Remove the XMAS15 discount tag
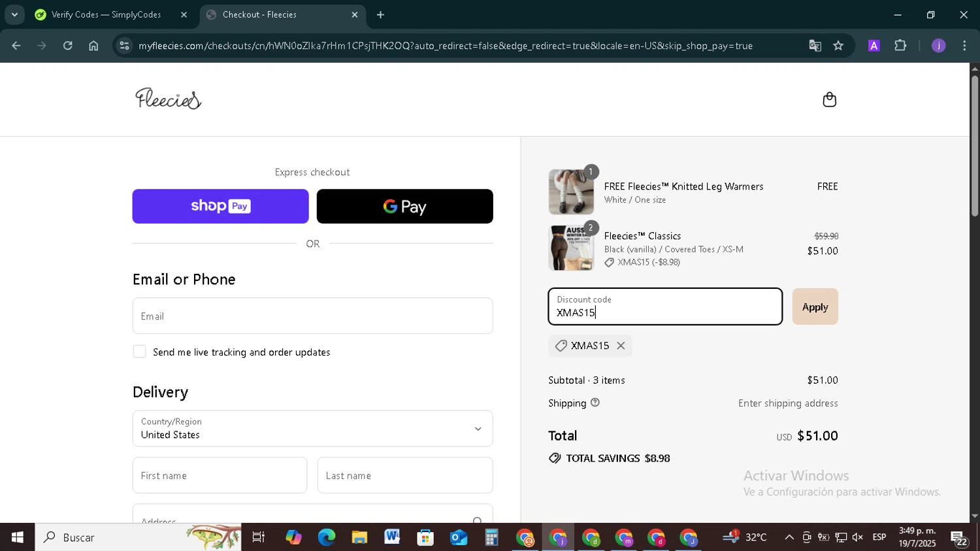This screenshot has height=551, width=980. [x=621, y=346]
